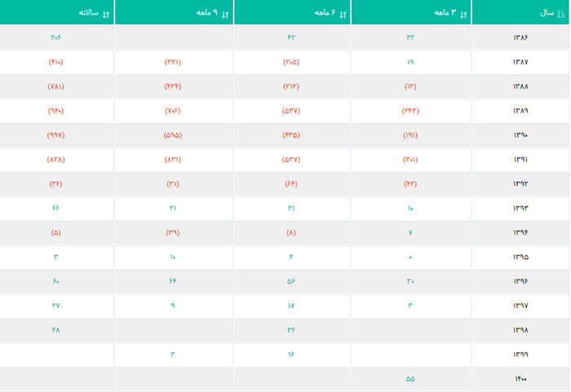Click the ۹ ماهه header text

[207, 13]
